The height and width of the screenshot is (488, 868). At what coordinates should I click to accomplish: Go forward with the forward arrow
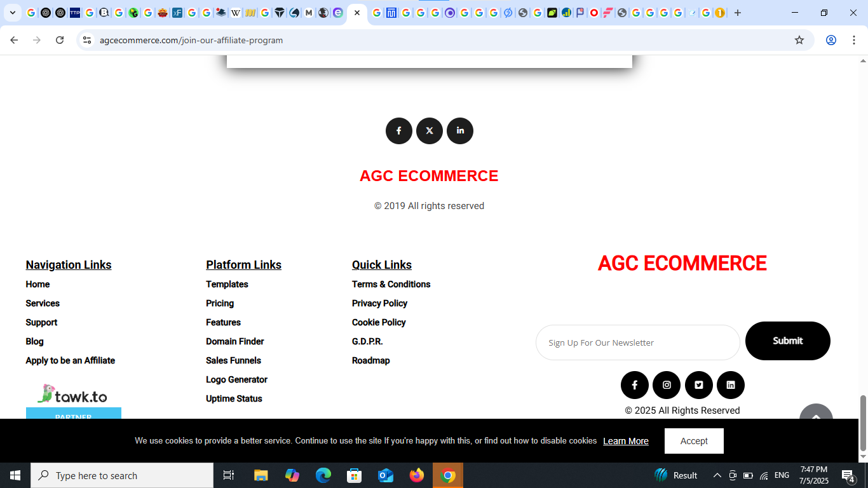tap(37, 40)
